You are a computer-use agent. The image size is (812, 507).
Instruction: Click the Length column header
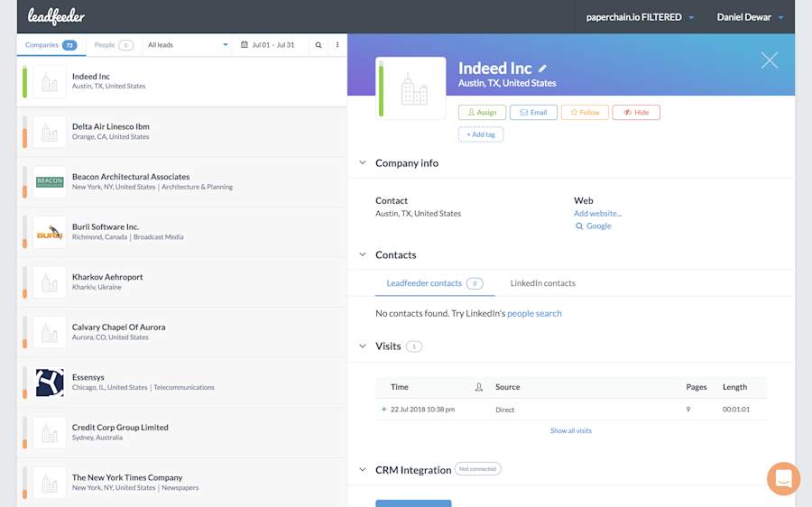pos(734,387)
